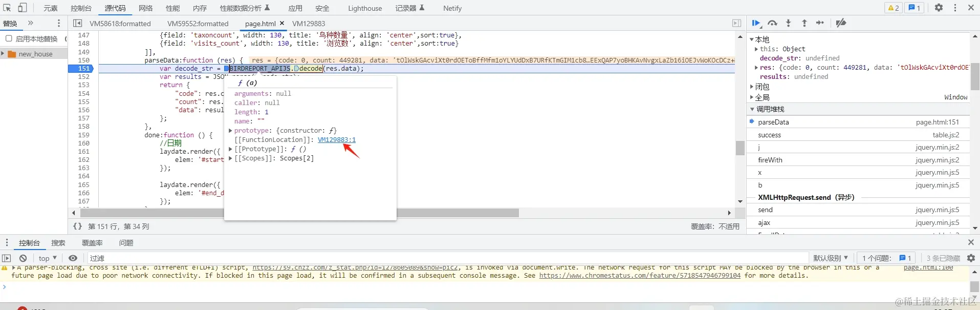This screenshot has height=310, width=980.
Task: Hide the debugger sidebar panel
Action: tap(736, 23)
